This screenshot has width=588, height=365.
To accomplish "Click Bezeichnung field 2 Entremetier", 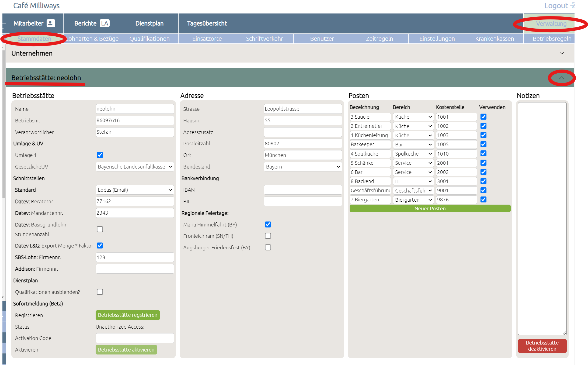I will (x=370, y=126).
